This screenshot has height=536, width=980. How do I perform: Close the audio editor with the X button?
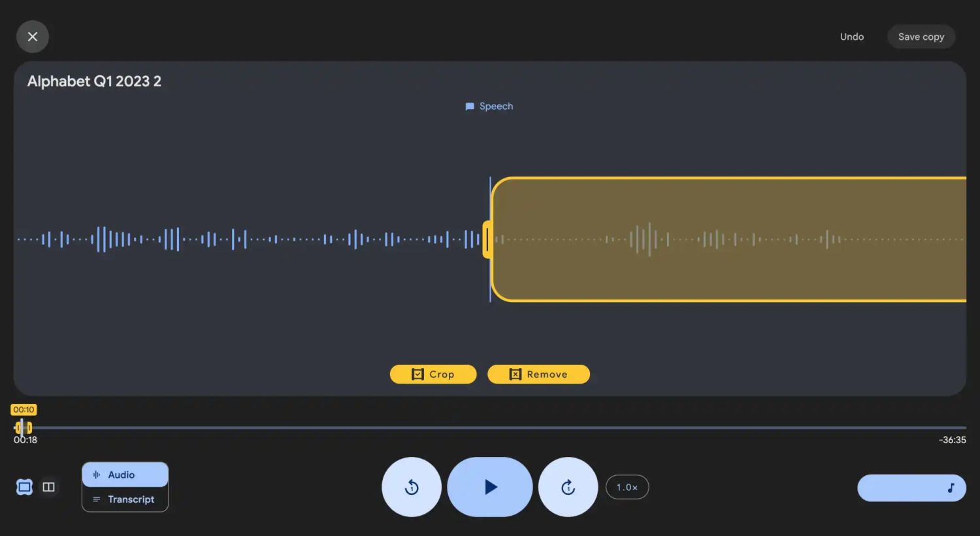click(x=33, y=37)
